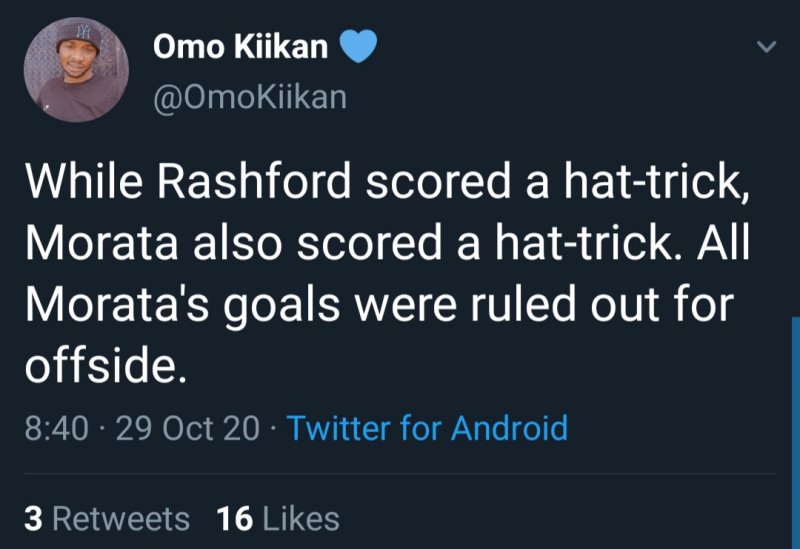Open the Likes label
Screen dimensions: 800x549
(300, 519)
